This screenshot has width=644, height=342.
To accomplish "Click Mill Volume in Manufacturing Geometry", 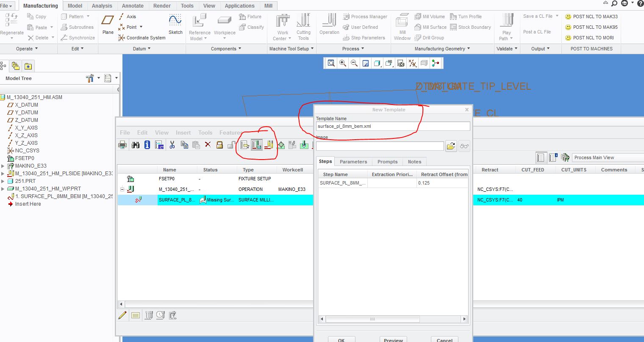I will tap(430, 17).
